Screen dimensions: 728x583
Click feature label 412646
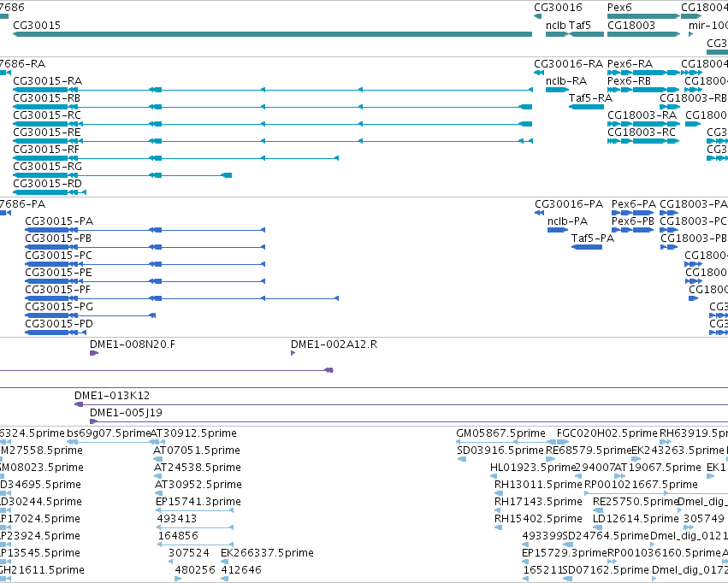pyautogui.click(x=241, y=570)
